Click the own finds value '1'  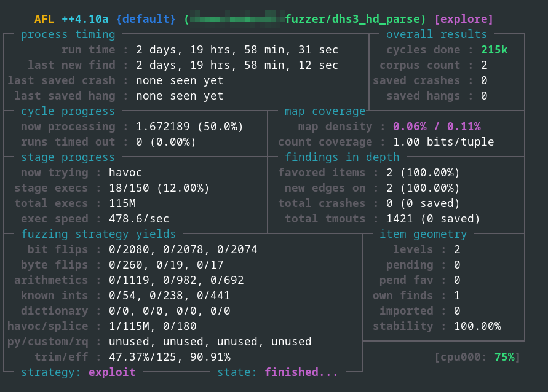pyautogui.click(x=457, y=296)
